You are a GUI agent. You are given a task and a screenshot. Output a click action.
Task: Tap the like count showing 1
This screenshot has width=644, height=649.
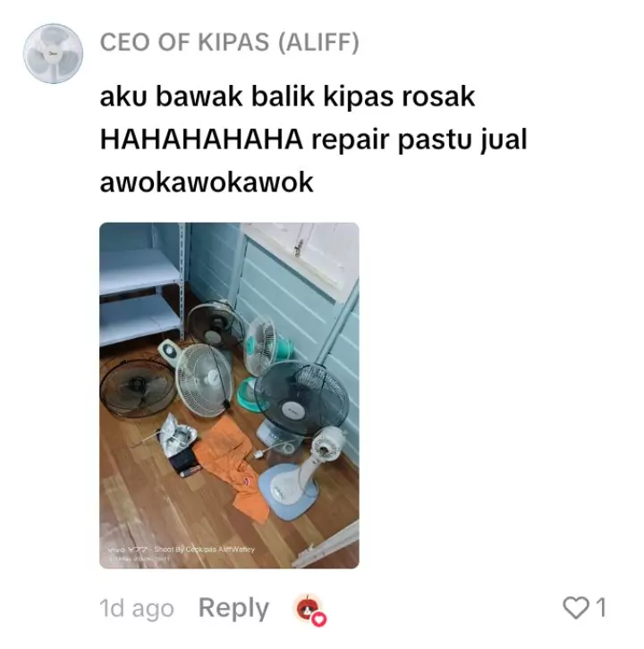click(600, 609)
